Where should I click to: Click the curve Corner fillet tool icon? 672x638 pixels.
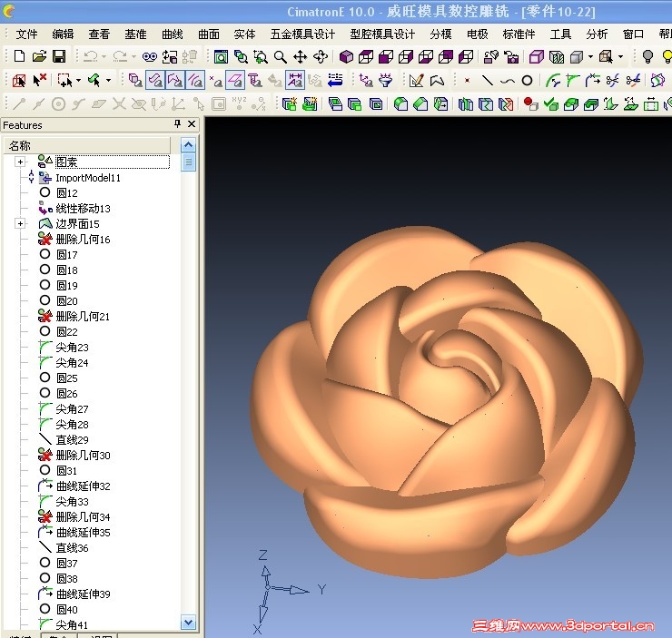(x=573, y=80)
